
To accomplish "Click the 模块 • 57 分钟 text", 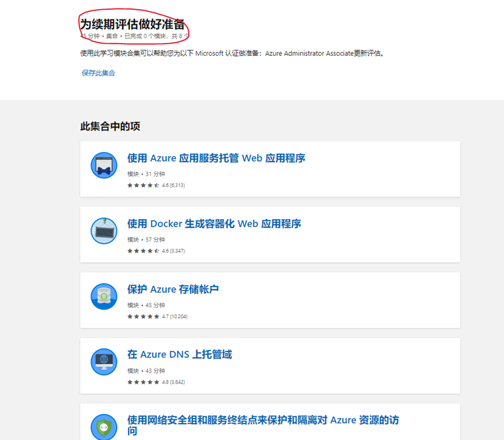I will [146, 240].
